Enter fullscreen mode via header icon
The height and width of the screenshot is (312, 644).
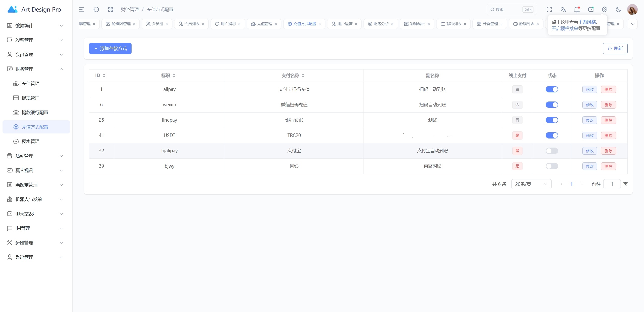(549, 10)
